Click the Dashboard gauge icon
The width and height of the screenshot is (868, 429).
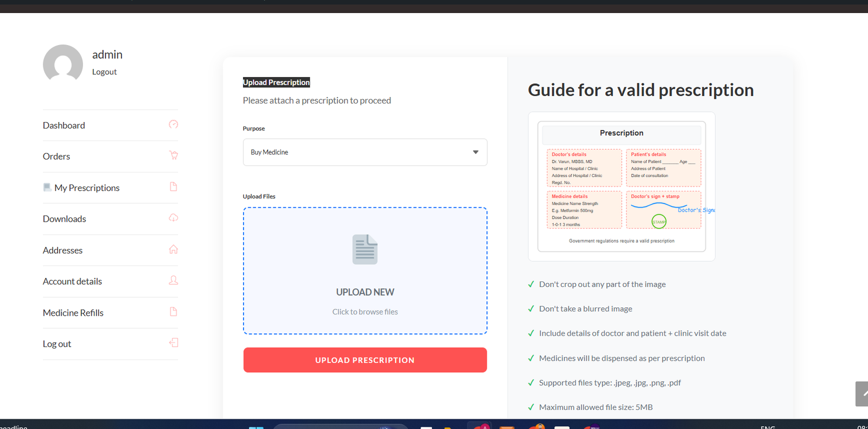point(173,125)
